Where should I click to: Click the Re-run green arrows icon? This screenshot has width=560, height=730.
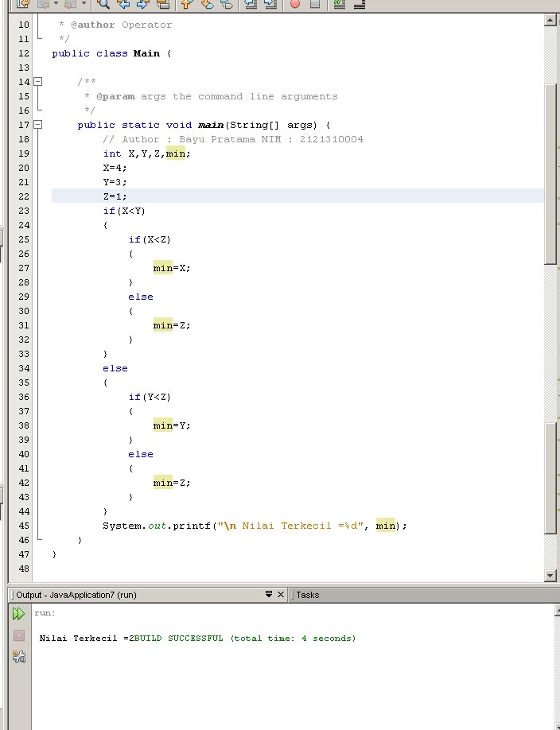(18, 614)
